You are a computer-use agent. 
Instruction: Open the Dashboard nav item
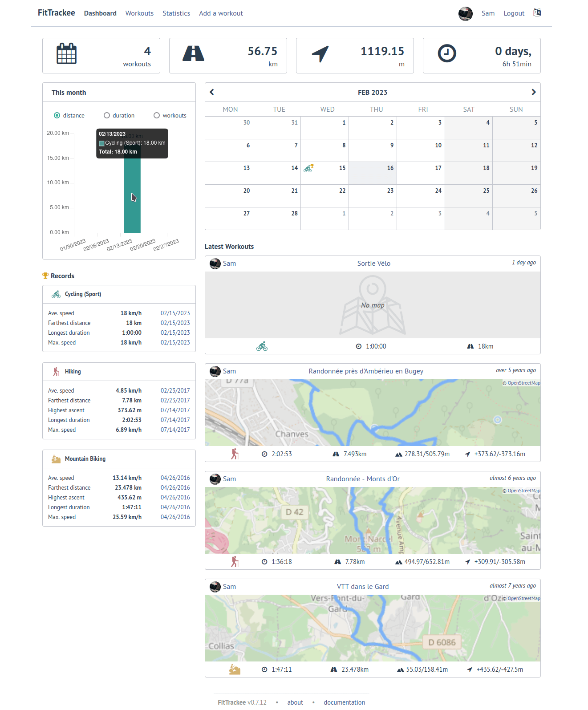100,13
